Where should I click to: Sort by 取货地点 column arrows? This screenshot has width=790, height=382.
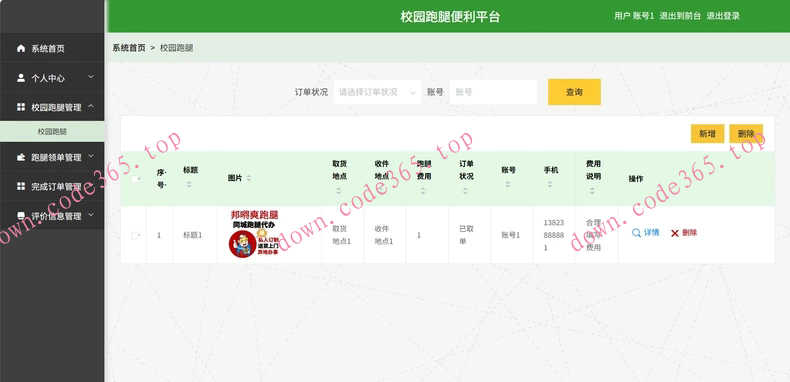(x=339, y=190)
